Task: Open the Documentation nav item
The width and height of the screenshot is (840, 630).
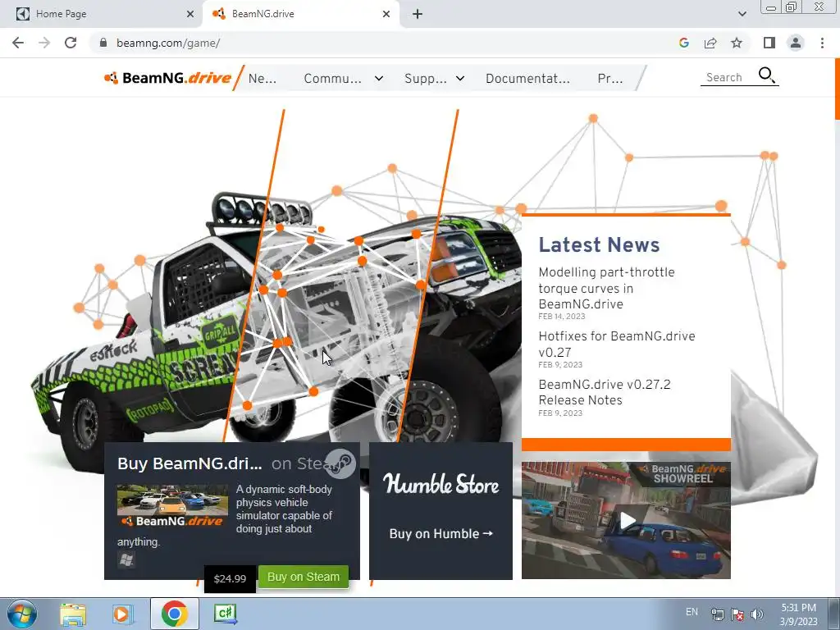Action: 527,79
